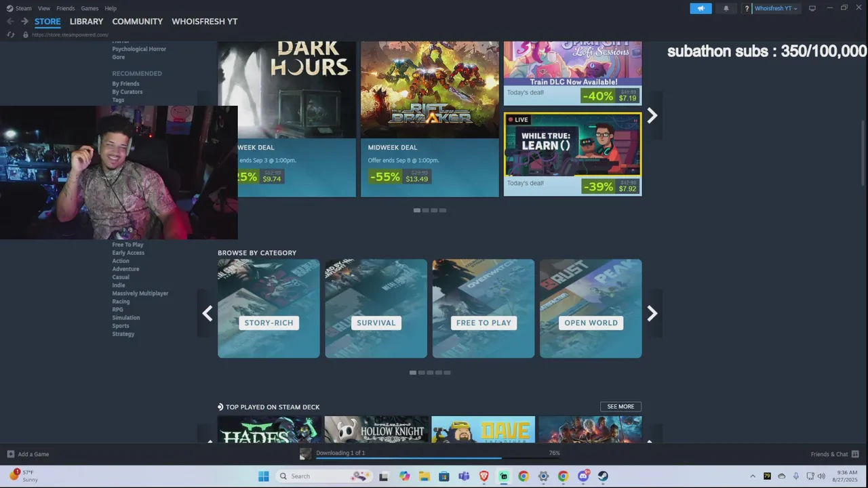The image size is (868, 488).
Task: Open the notifications bell in Steam
Action: pos(726,8)
